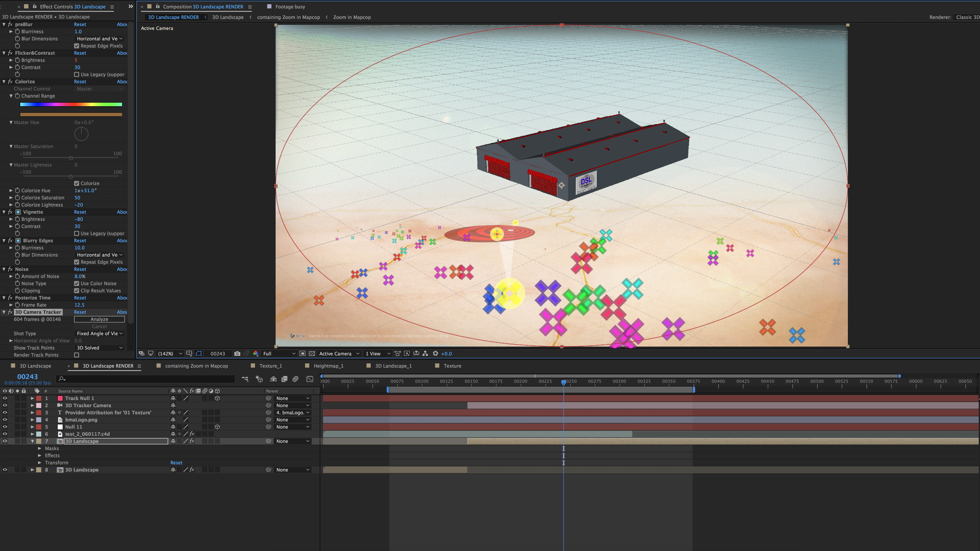
Task: Enable Render Track Points checkbox
Action: coord(76,355)
